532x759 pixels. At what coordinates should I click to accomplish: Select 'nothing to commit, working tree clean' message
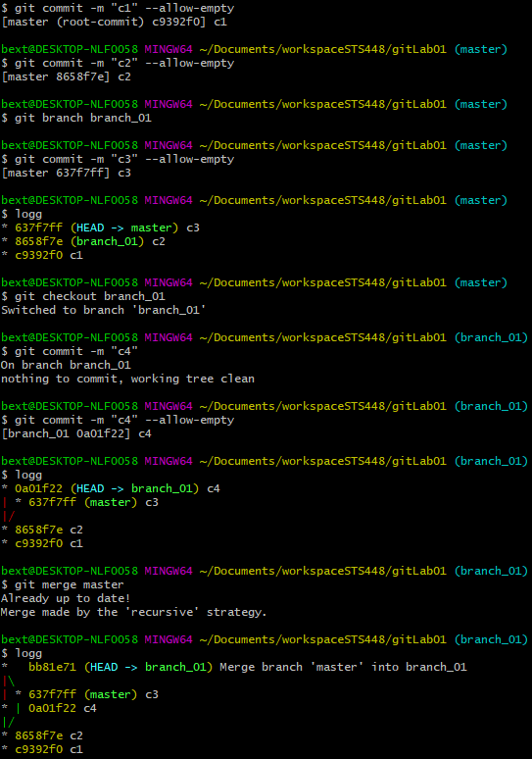click(x=127, y=379)
